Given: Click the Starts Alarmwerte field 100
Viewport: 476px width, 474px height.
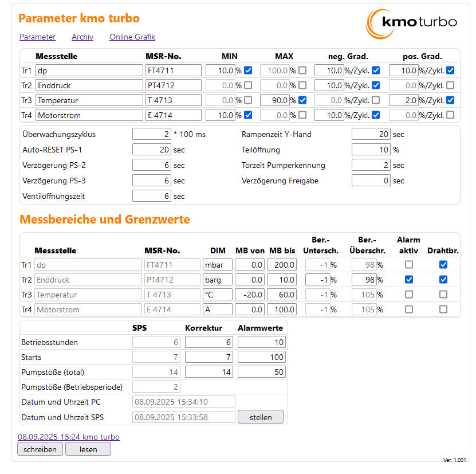Looking at the screenshot, I should 262,357.
